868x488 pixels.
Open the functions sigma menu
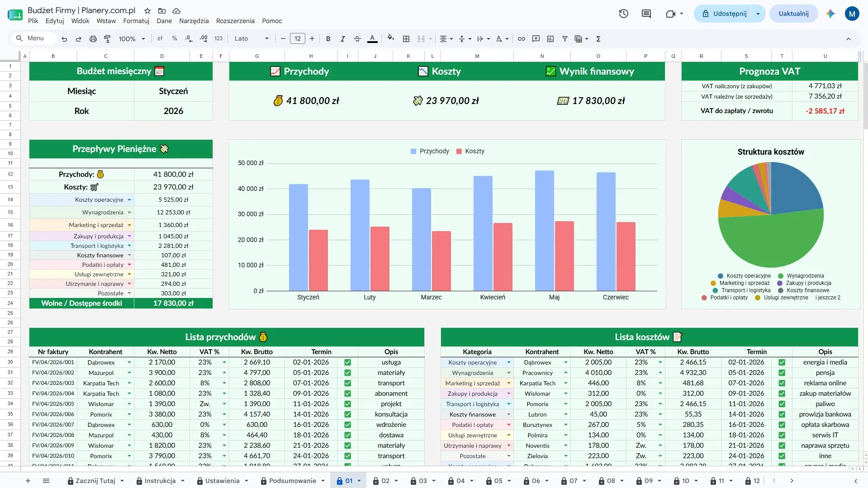coord(598,39)
